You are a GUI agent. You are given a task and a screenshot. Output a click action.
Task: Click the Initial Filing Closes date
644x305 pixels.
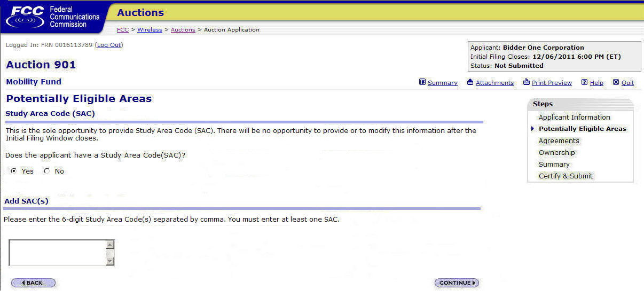pos(577,57)
